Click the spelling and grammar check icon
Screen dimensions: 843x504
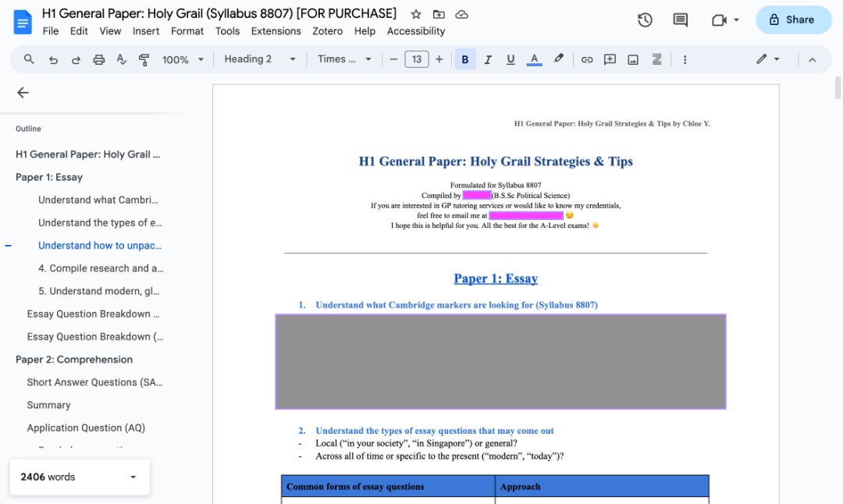coord(121,59)
